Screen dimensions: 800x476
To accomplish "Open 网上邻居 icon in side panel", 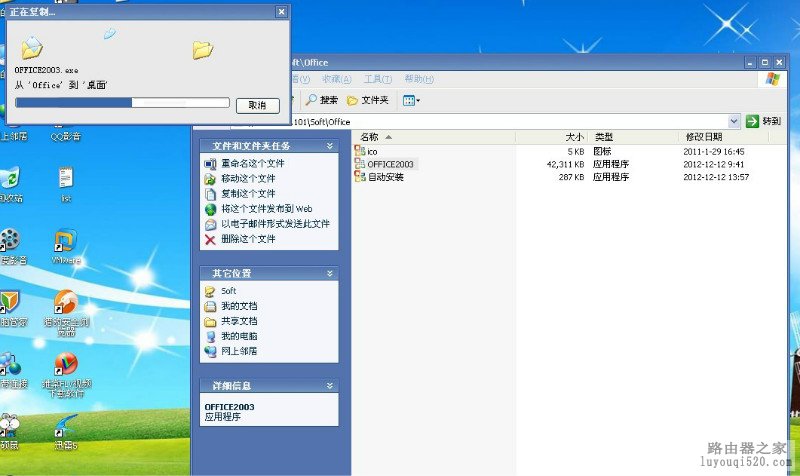I will pos(210,352).
